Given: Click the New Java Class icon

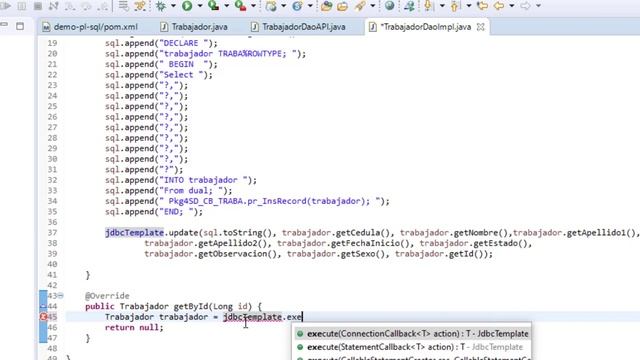Looking at the screenshot, I should pos(297,6).
